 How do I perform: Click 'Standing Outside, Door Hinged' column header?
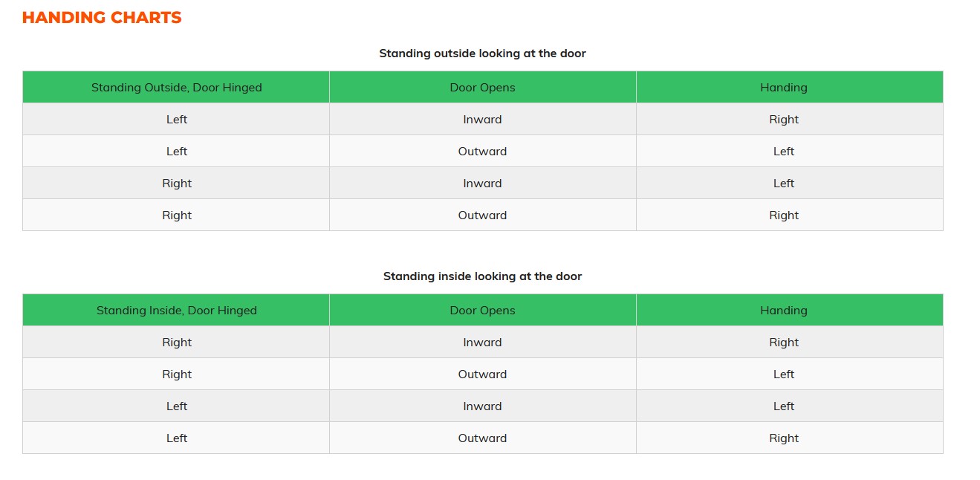(x=176, y=87)
